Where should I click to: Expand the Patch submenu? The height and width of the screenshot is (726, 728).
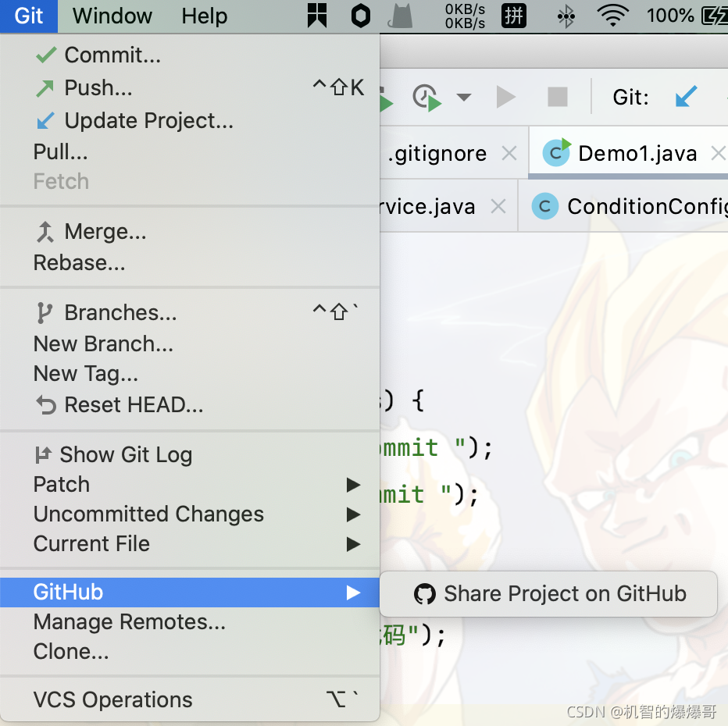[x=190, y=484]
